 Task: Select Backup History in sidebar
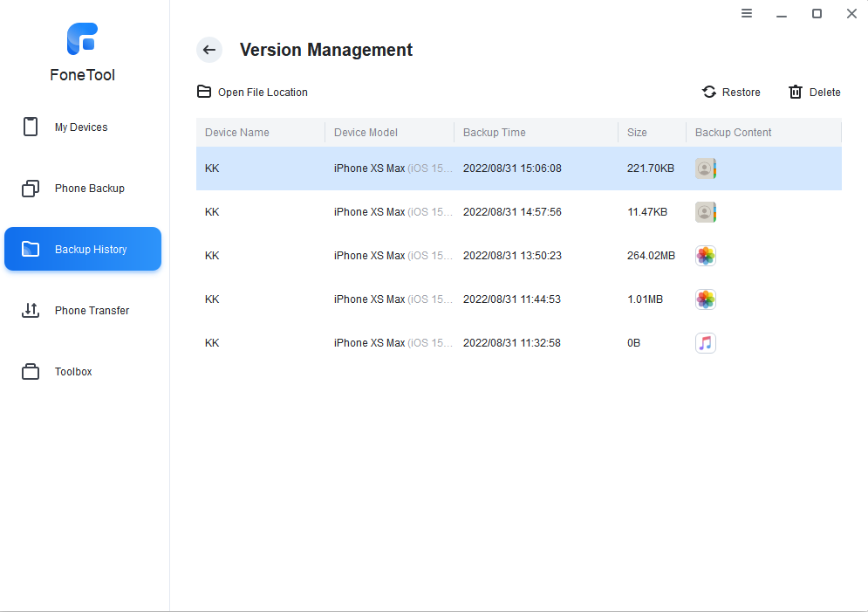(x=83, y=249)
